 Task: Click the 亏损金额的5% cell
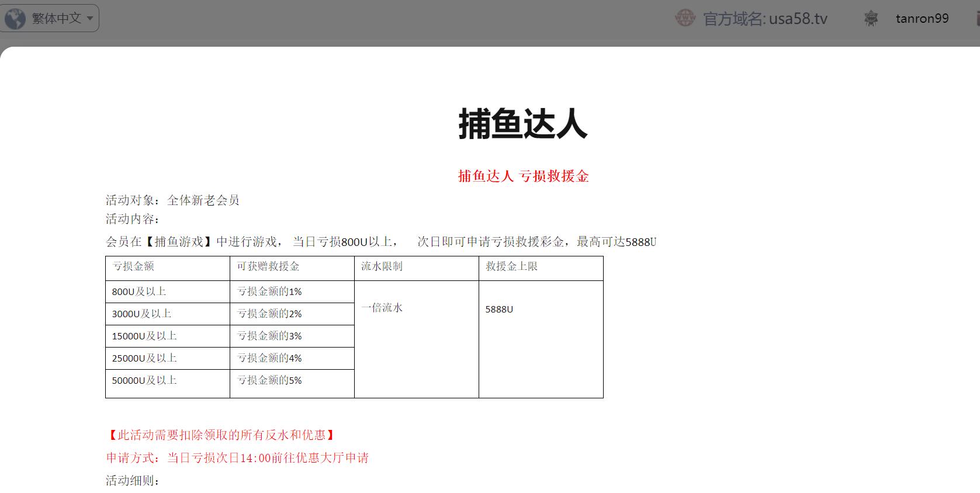pyautogui.click(x=292, y=383)
